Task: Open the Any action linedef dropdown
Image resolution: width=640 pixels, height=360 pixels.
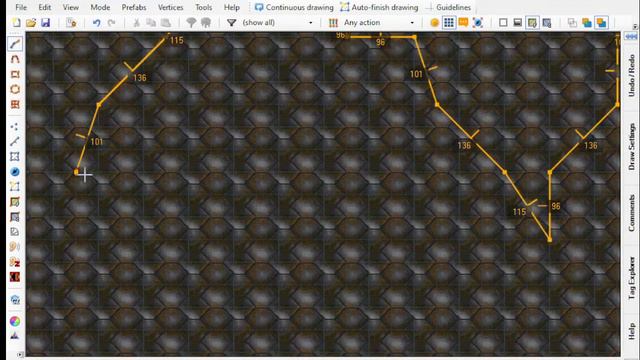Action: pyautogui.click(x=378, y=23)
